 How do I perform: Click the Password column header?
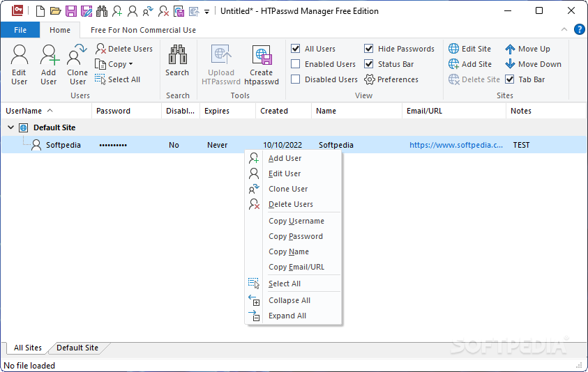pyautogui.click(x=127, y=111)
